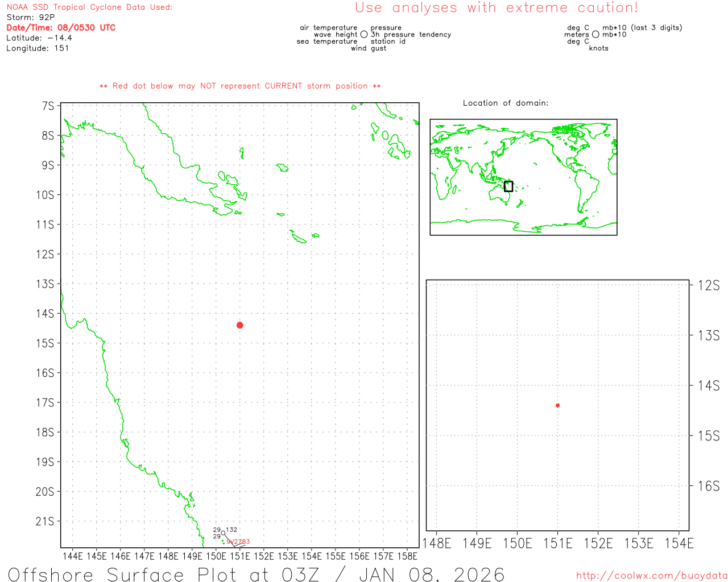Click the 'Offshore Surface Plot at 03Z' title
The height and width of the screenshot is (582, 728).
click(256, 574)
